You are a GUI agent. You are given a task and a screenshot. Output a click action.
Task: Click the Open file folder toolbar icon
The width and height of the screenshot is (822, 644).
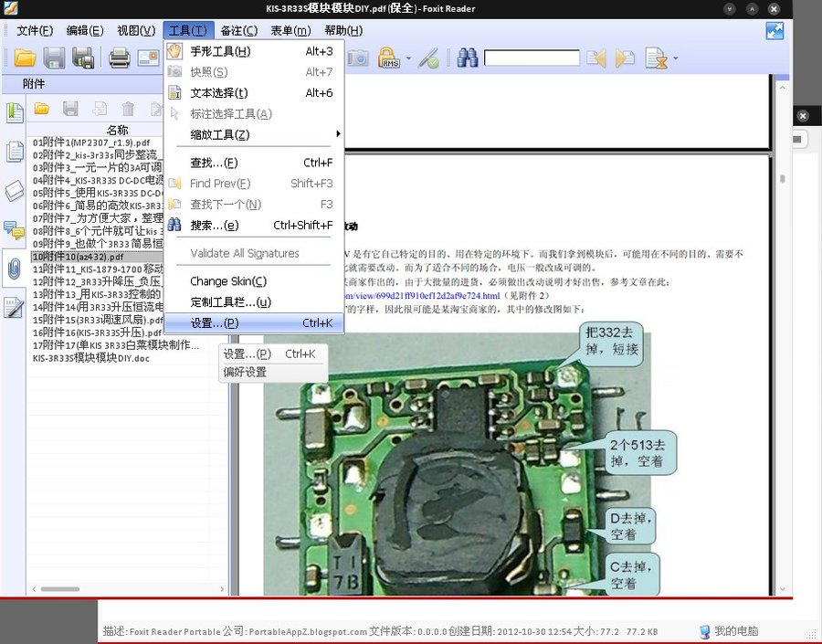pyautogui.click(x=25, y=58)
